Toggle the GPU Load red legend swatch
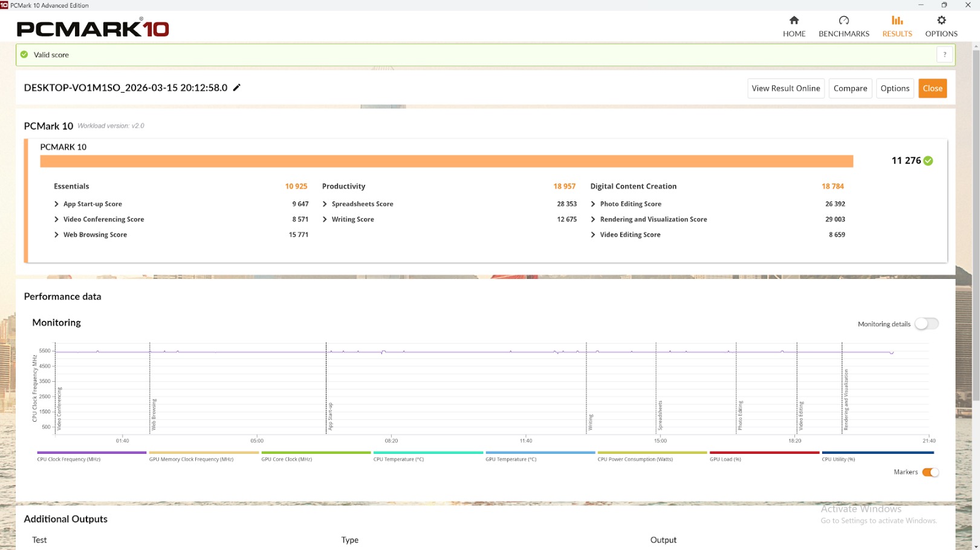980x550 pixels. click(x=764, y=453)
